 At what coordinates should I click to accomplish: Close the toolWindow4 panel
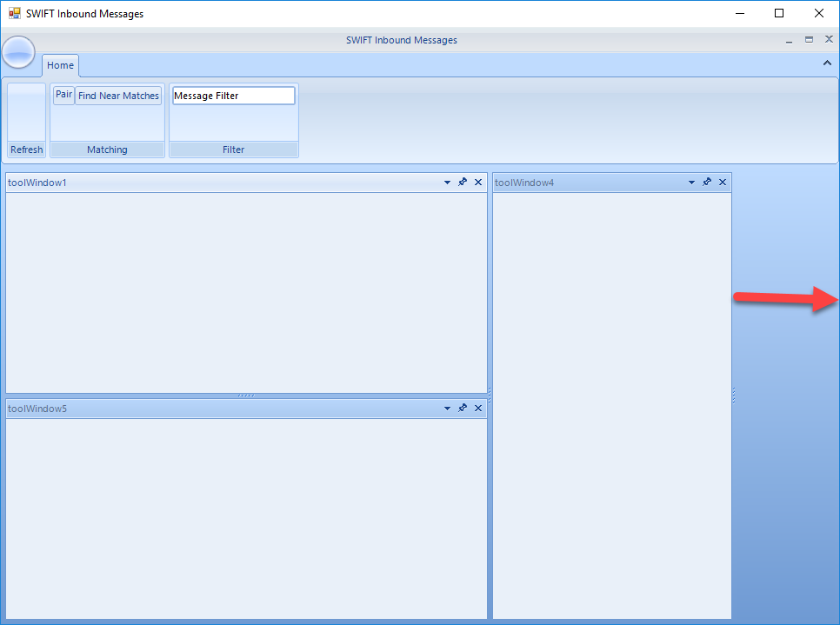pyautogui.click(x=723, y=182)
